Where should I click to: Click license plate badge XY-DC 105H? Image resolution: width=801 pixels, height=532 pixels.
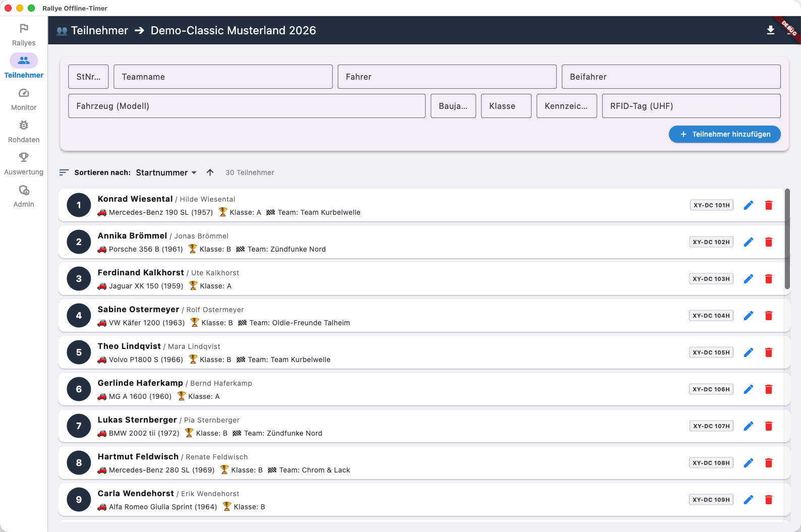pos(711,352)
